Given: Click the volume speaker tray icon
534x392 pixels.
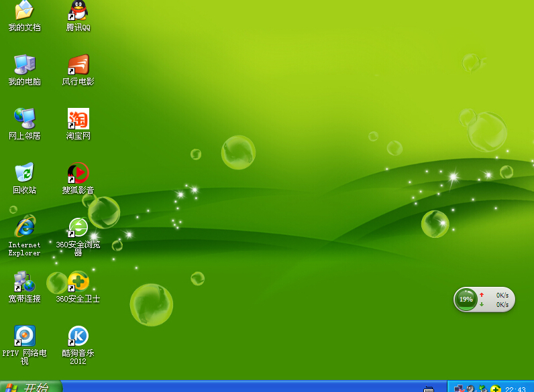Looking at the screenshot, I should tap(471, 389).
